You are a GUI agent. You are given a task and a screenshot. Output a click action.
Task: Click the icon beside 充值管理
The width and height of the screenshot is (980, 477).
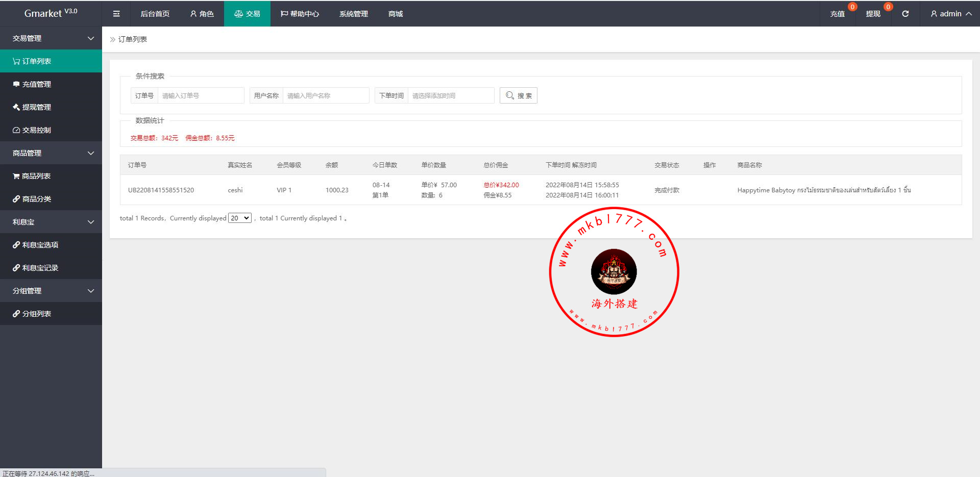(x=16, y=84)
